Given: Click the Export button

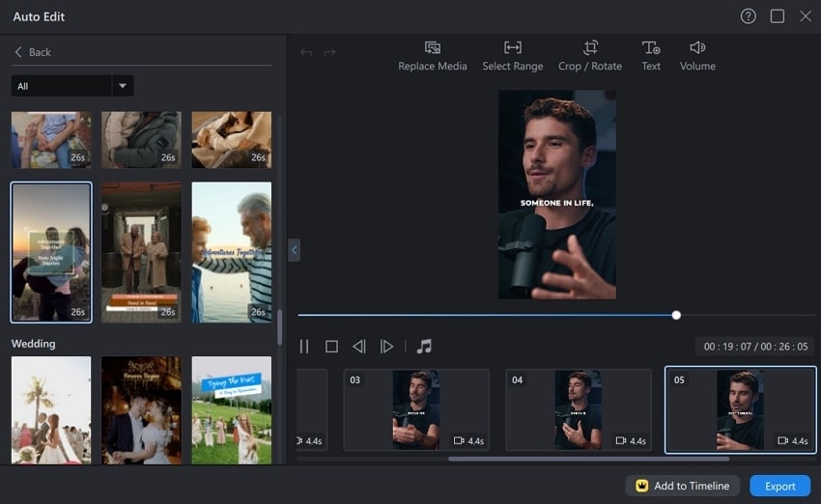Looking at the screenshot, I should pyautogui.click(x=780, y=486).
